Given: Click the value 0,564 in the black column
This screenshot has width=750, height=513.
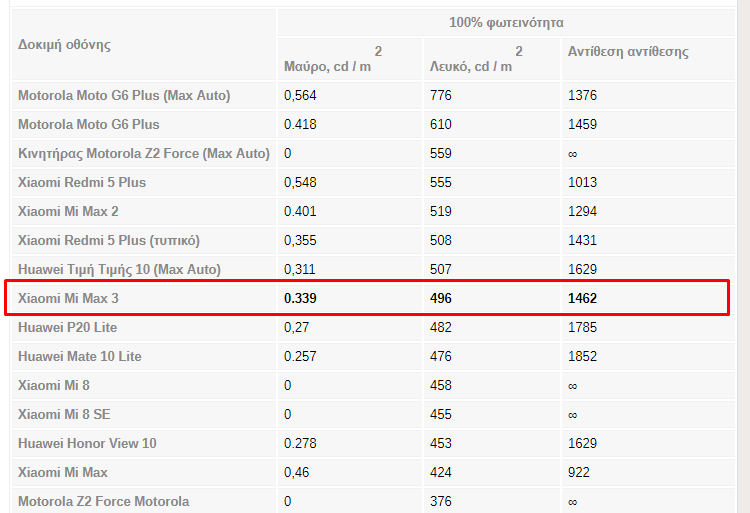Looking at the screenshot, I should [x=300, y=96].
